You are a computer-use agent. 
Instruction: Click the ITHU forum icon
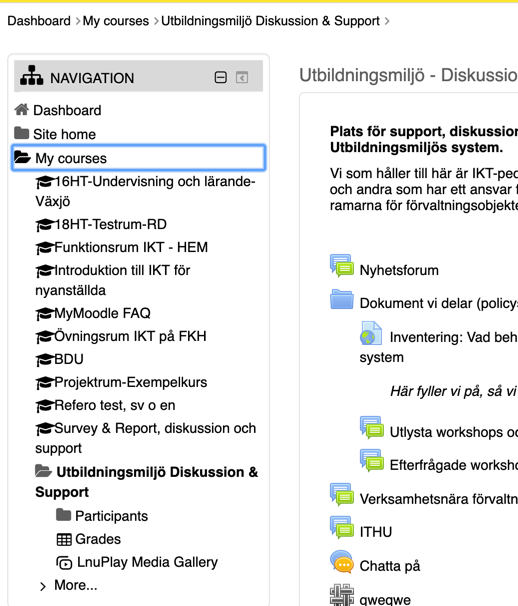click(x=342, y=528)
